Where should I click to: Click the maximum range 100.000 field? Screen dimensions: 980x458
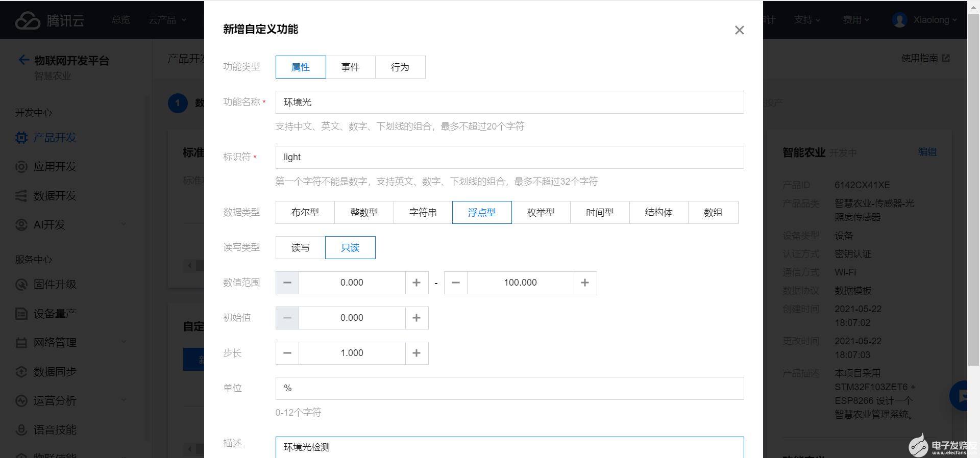pyautogui.click(x=521, y=283)
